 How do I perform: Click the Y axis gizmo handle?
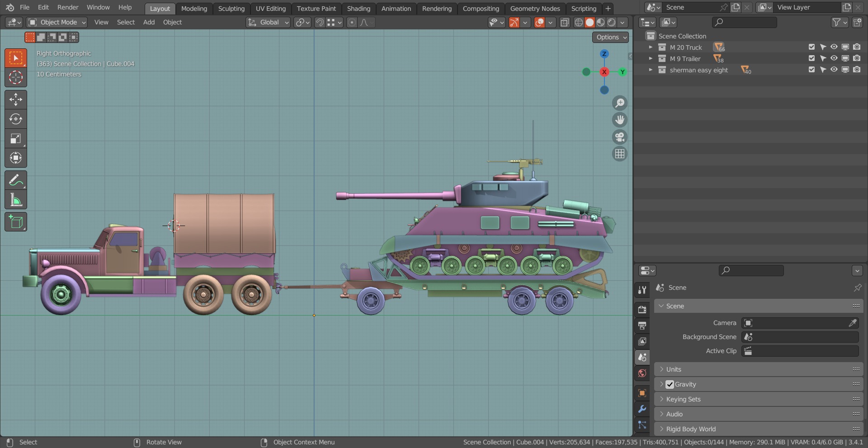click(623, 72)
